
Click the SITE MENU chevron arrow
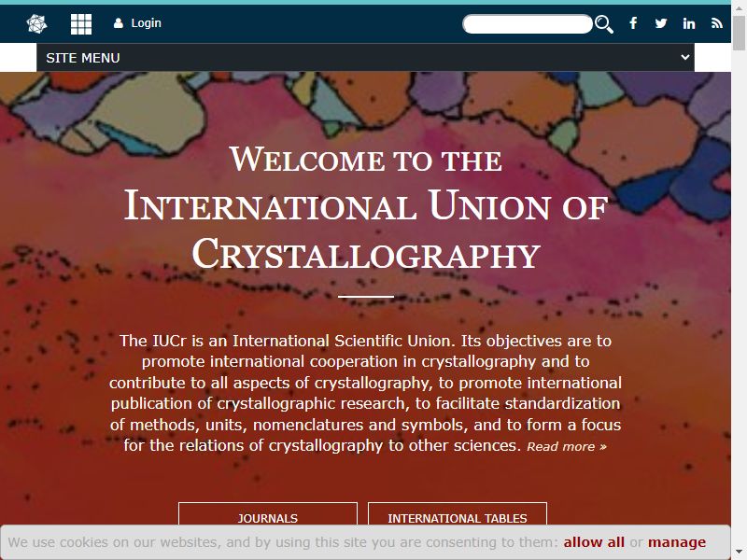click(685, 57)
